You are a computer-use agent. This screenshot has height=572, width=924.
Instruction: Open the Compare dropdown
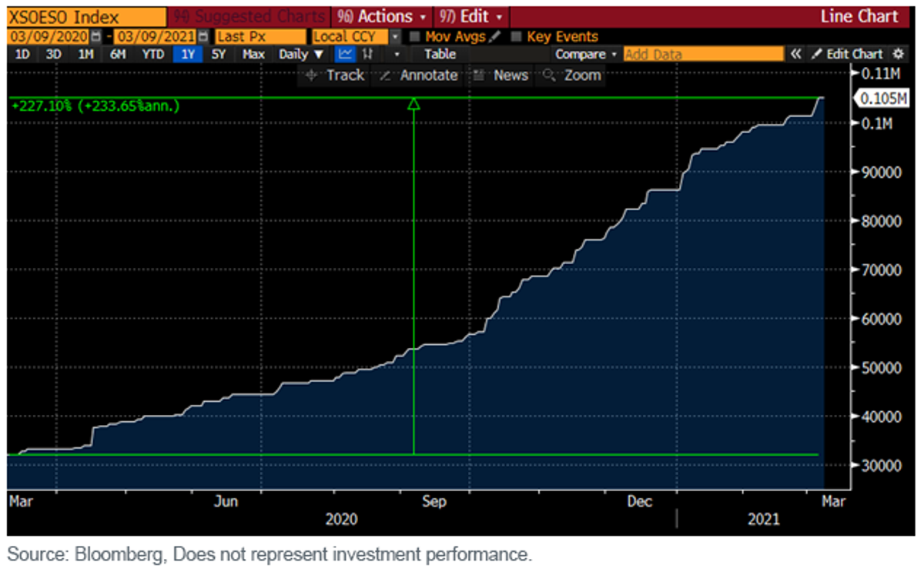pyautogui.click(x=587, y=54)
